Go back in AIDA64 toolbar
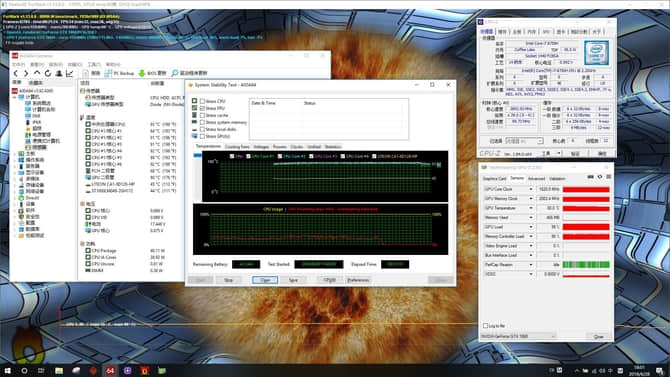Image resolution: width=670 pixels, height=377 pixels. [16, 73]
